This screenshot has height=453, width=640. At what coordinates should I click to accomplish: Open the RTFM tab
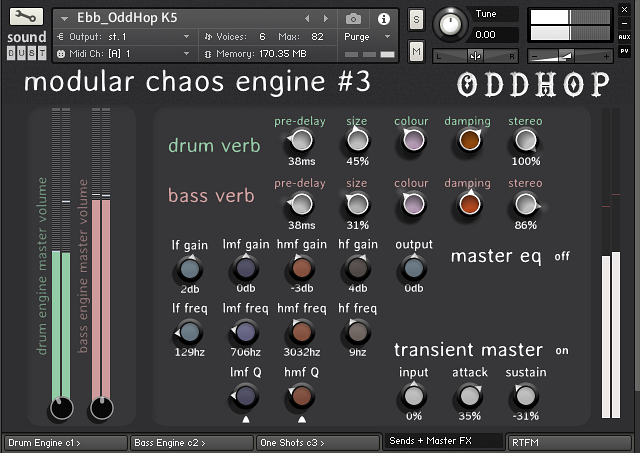tap(569, 443)
